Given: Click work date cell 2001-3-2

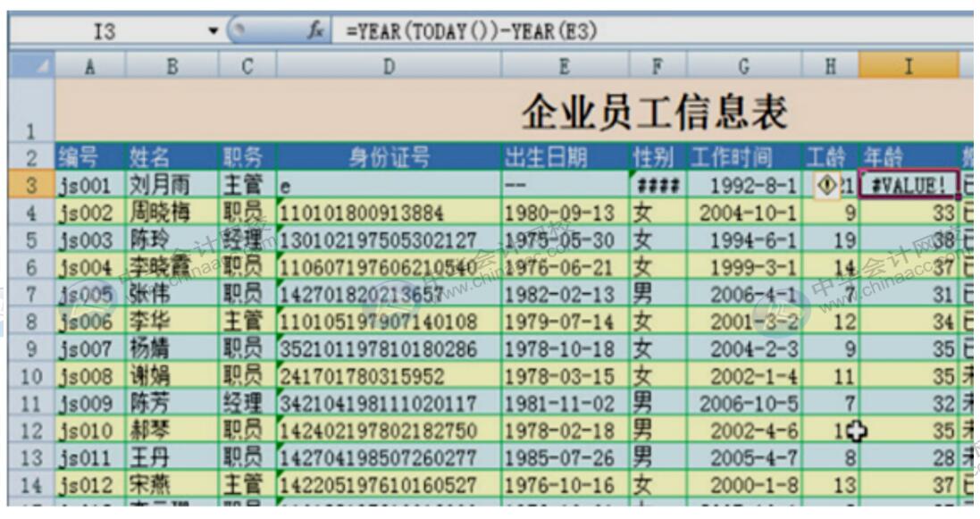Looking at the screenshot, I should point(744,322).
